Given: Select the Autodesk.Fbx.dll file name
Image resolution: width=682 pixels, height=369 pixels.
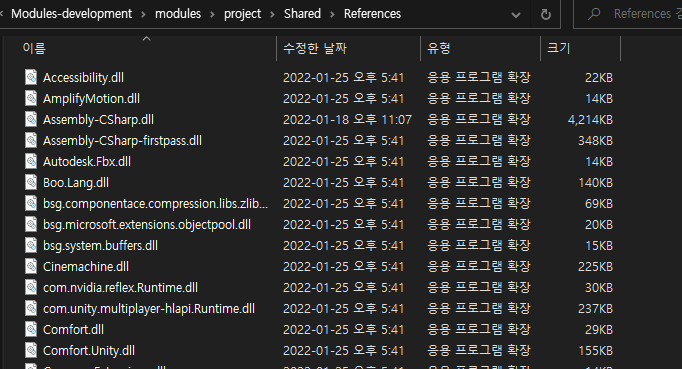Looking at the screenshot, I should click(87, 161).
